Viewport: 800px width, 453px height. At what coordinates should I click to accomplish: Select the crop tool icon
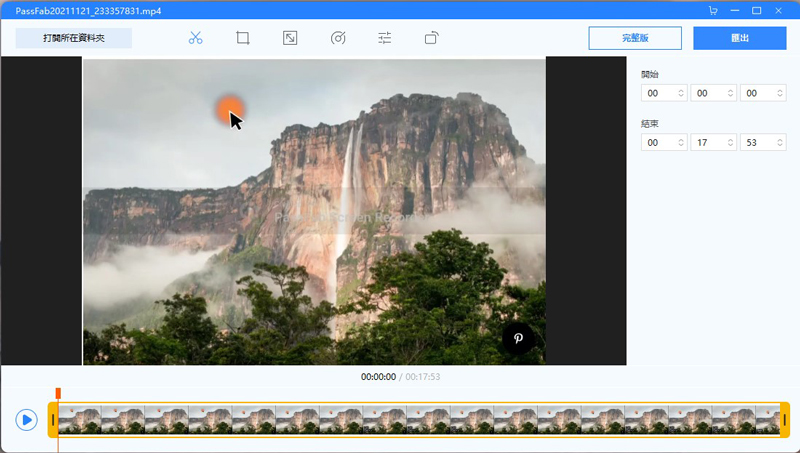[242, 38]
